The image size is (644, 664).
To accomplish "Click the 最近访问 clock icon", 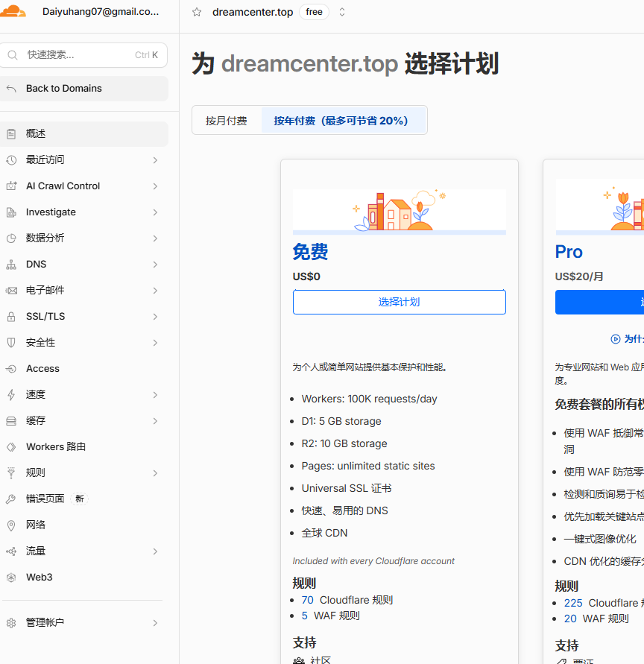I will pyautogui.click(x=11, y=160).
